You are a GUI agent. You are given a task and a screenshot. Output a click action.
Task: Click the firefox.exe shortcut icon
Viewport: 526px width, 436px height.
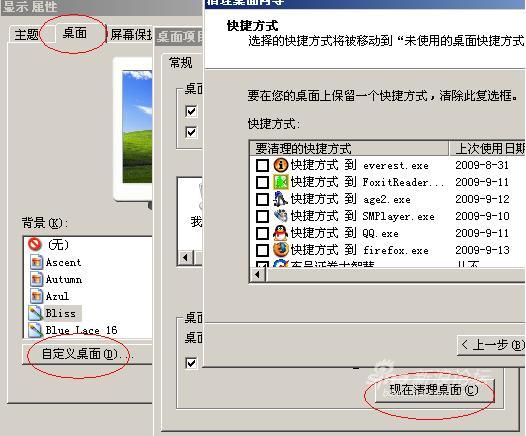click(280, 250)
